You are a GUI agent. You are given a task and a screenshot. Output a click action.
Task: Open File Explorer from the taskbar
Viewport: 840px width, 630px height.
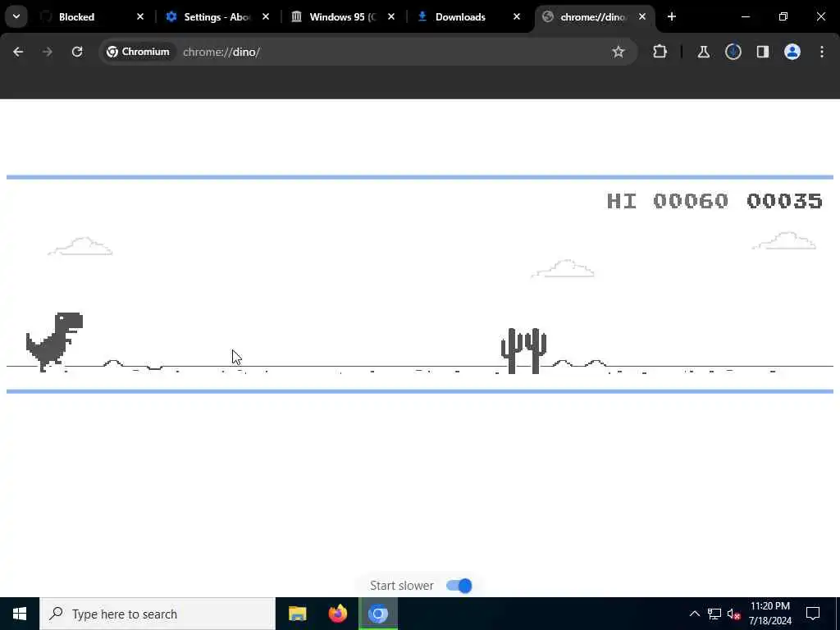tap(297, 614)
